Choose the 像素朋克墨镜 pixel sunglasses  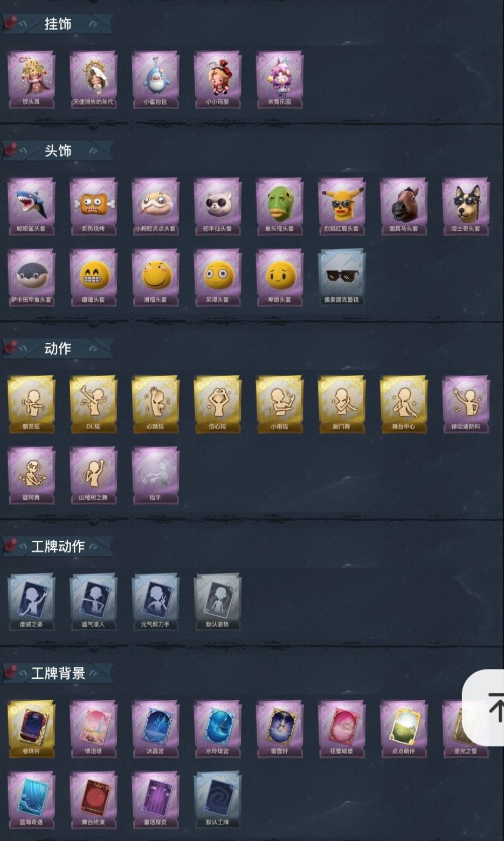(341, 278)
